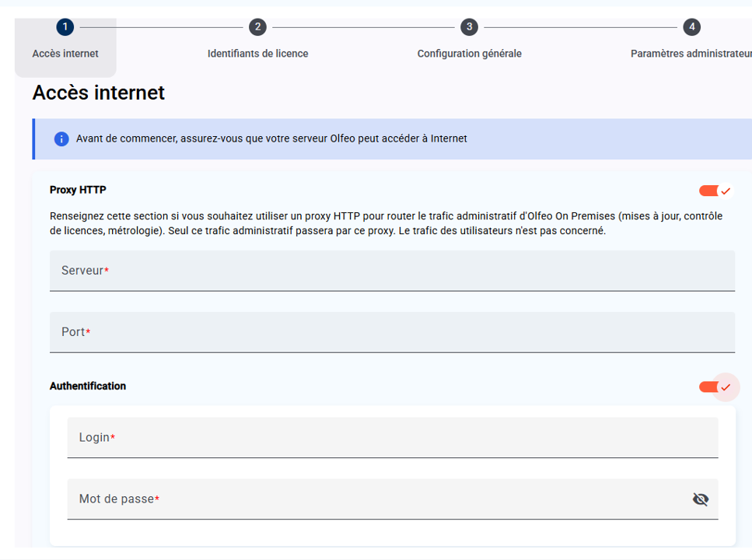The width and height of the screenshot is (752, 560).
Task: Focus the Serveur input field
Action: pos(392,271)
